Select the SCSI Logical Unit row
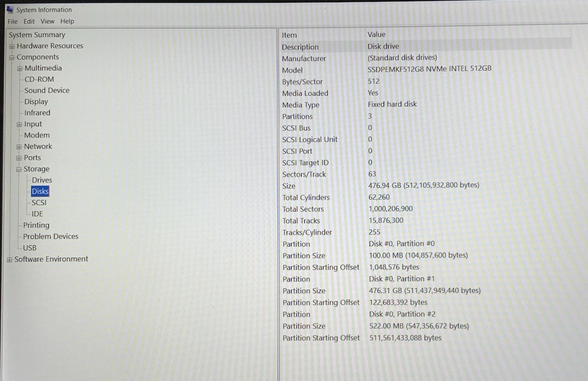Image resolution: width=588 pixels, height=381 pixels. pyautogui.click(x=426, y=140)
